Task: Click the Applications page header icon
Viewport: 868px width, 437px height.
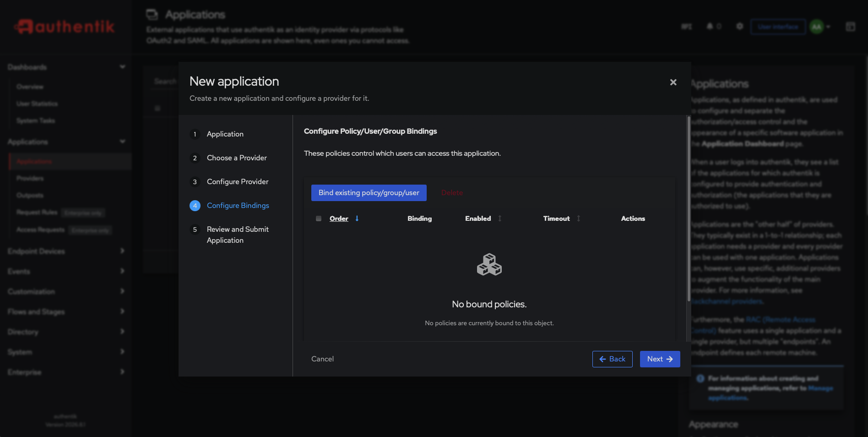Action: (152, 15)
